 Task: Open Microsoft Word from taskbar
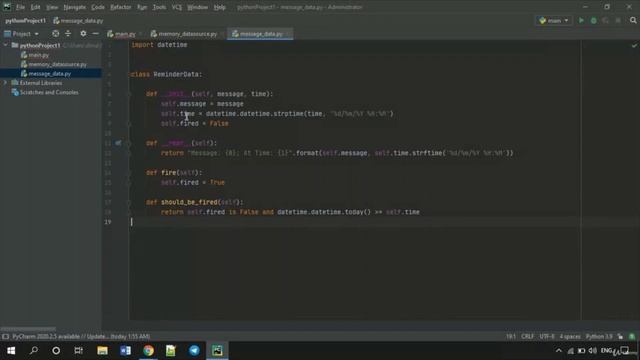pos(125,351)
